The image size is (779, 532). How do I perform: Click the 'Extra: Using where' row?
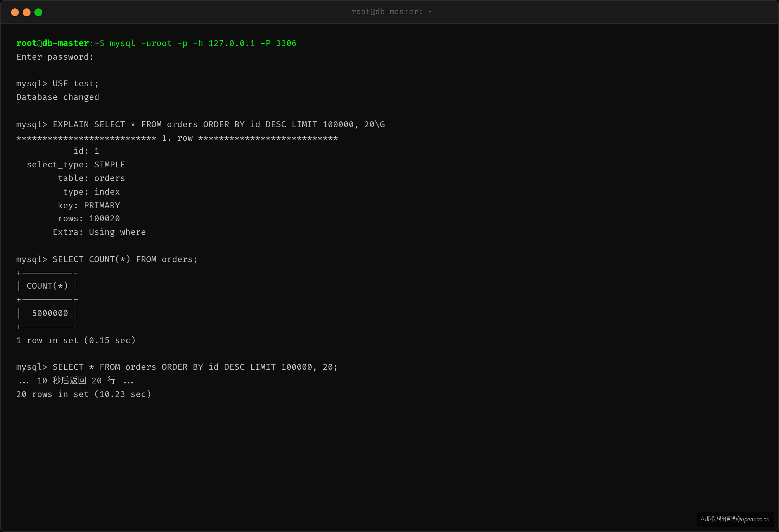coord(99,232)
